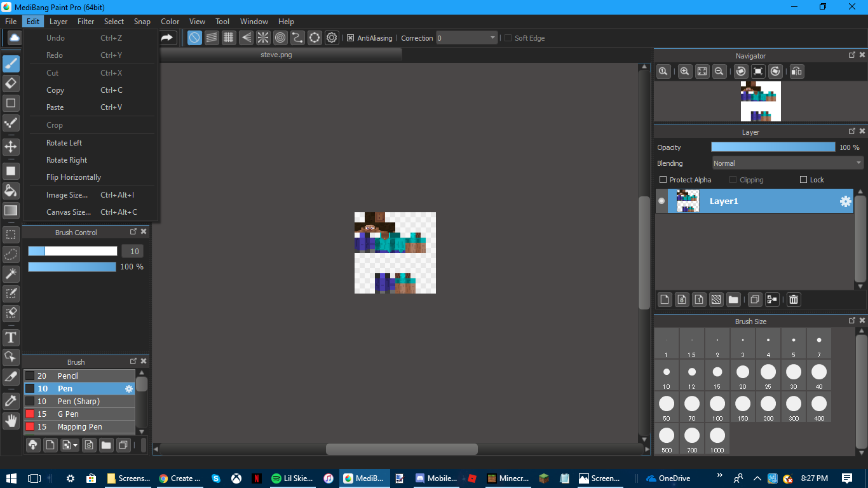Check the Protect Alpha box
Viewport: 868px width, 488px height.
(x=663, y=180)
